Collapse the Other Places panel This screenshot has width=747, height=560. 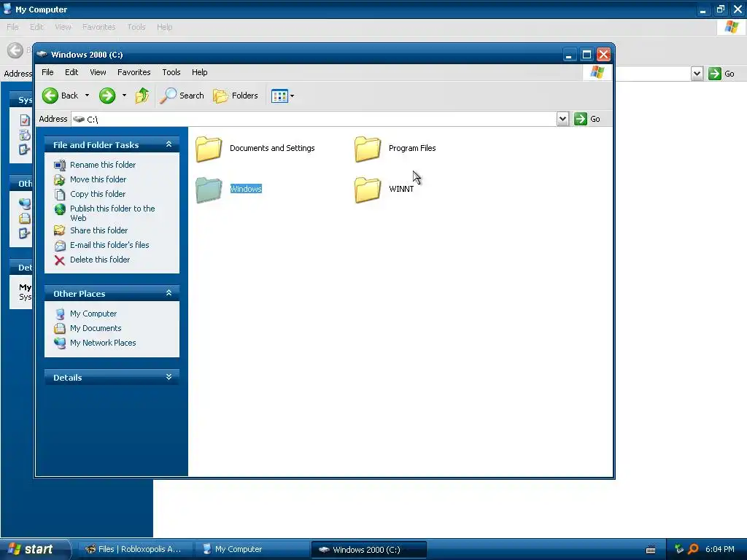pyautogui.click(x=169, y=293)
